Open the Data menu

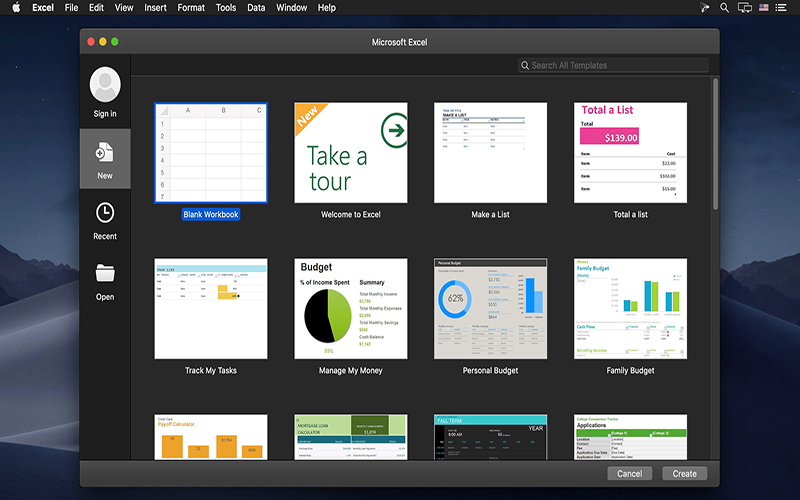(x=256, y=7)
